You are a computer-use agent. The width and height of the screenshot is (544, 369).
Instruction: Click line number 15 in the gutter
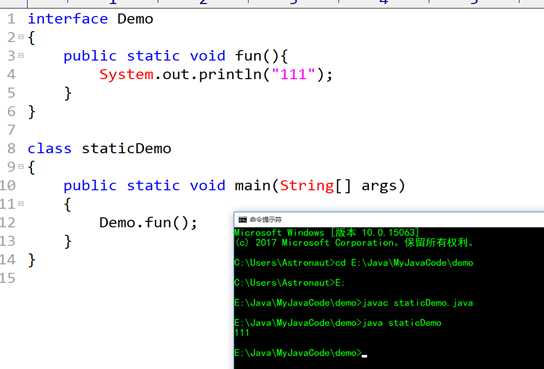tap(8, 278)
